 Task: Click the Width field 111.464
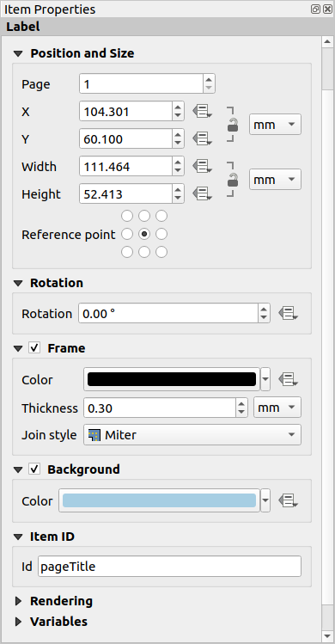click(x=125, y=166)
